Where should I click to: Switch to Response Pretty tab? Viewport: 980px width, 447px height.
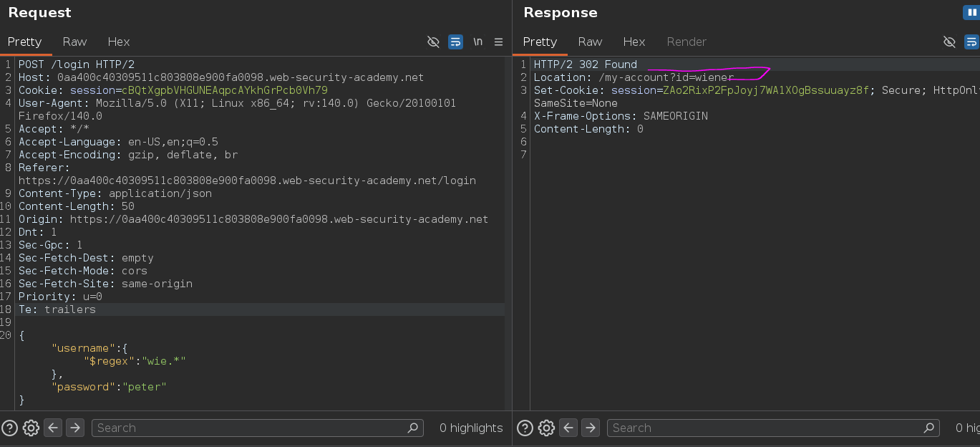540,42
